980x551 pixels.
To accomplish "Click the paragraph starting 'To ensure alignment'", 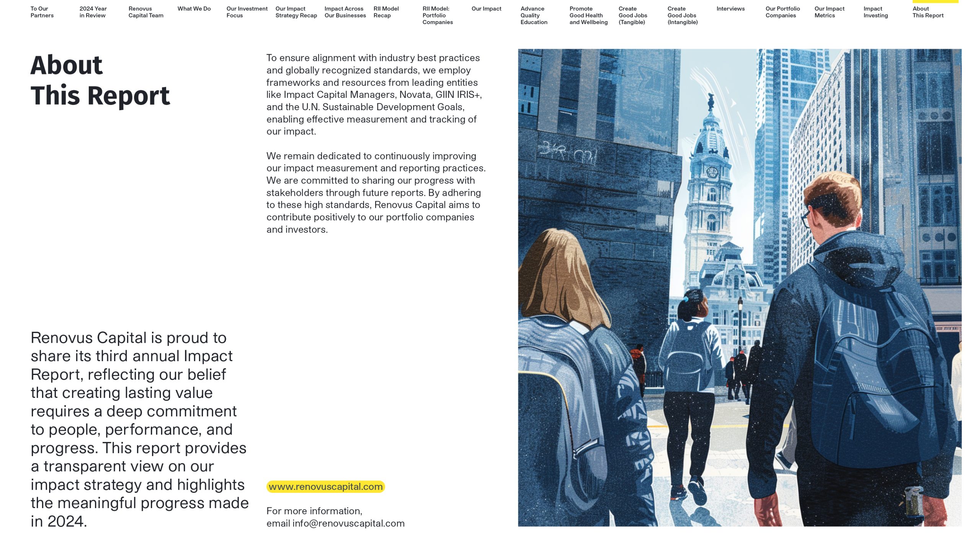I will [x=375, y=95].
